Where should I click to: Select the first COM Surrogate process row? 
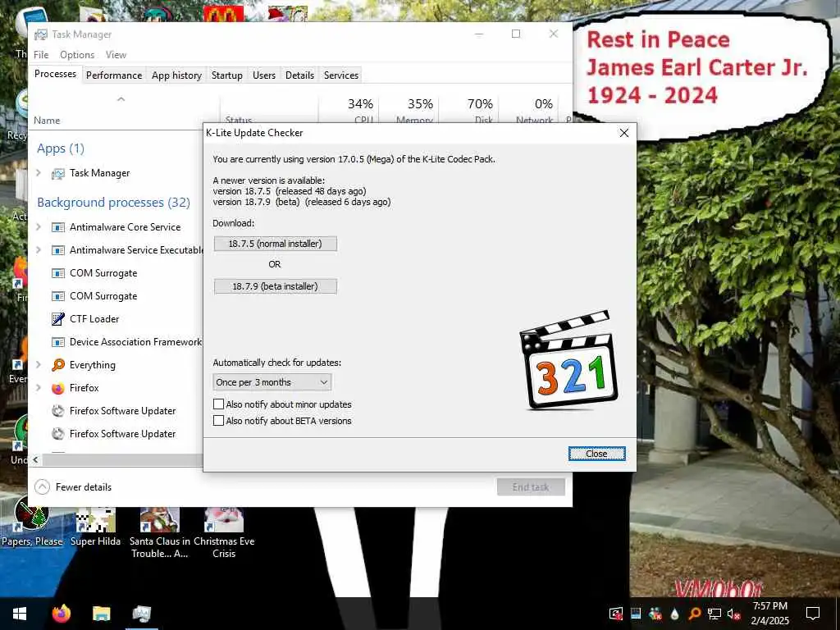(117, 272)
